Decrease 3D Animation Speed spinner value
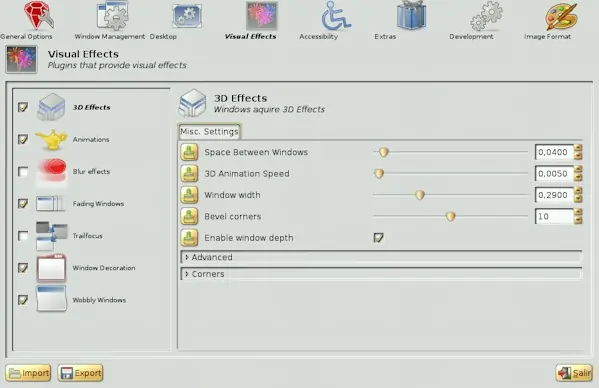The width and height of the screenshot is (599, 388). (578, 178)
